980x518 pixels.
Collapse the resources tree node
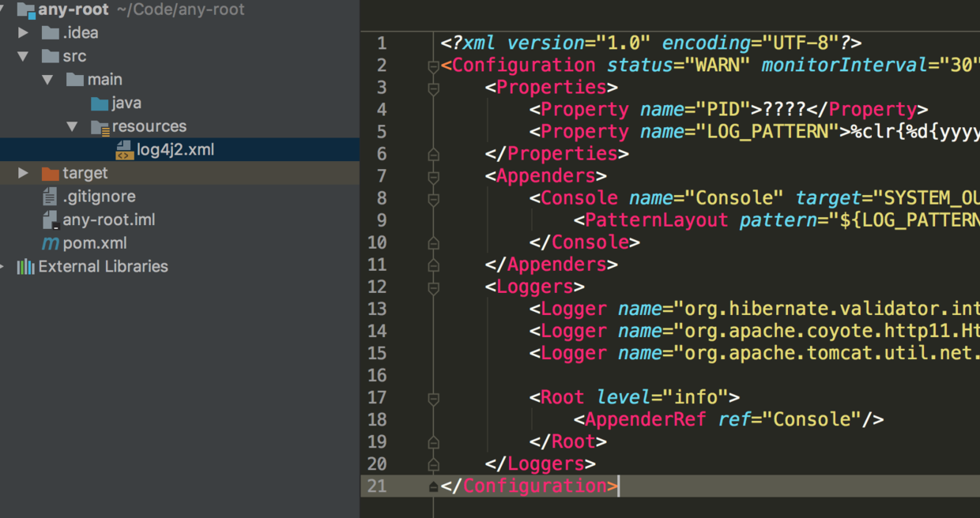click(72, 126)
